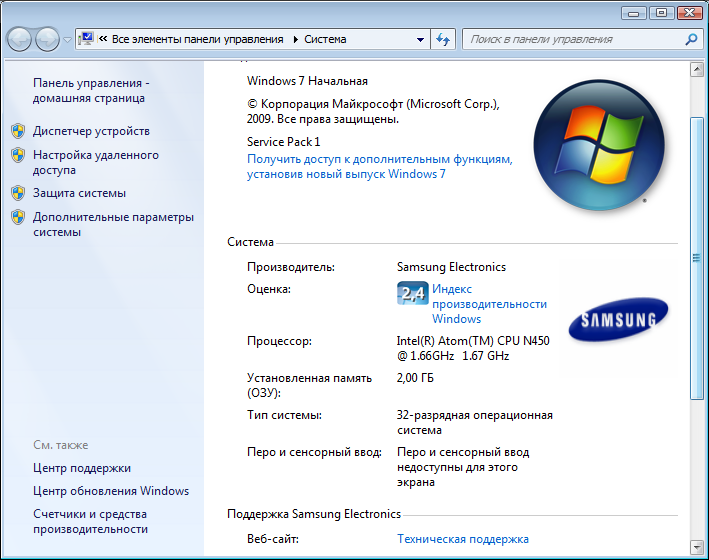
Task: Click the magnifier icon in search box
Action: (x=691, y=39)
